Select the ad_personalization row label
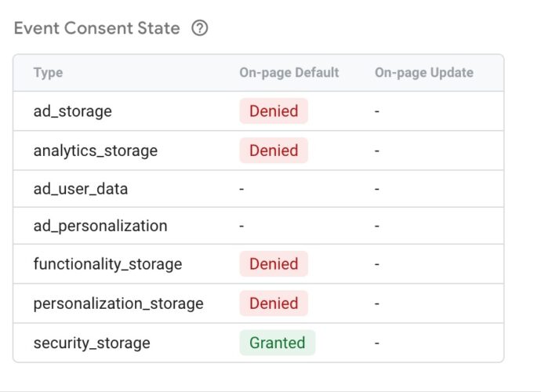 click(100, 226)
